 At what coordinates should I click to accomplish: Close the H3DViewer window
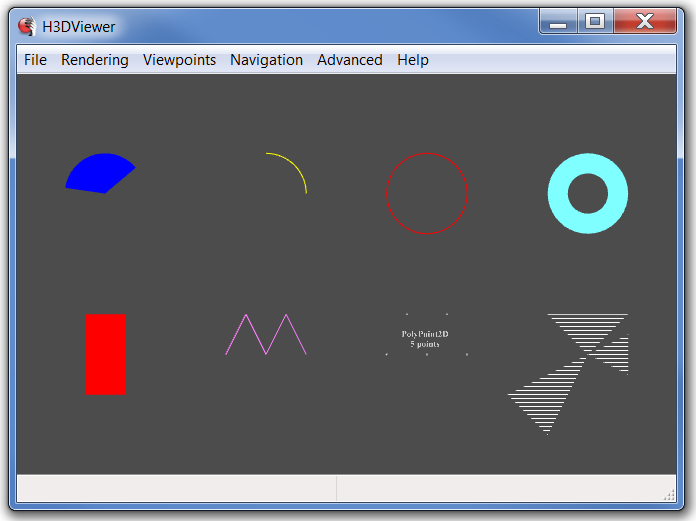(644, 21)
